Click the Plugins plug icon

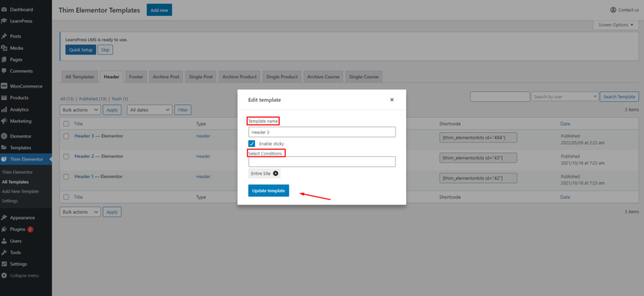[4, 229]
